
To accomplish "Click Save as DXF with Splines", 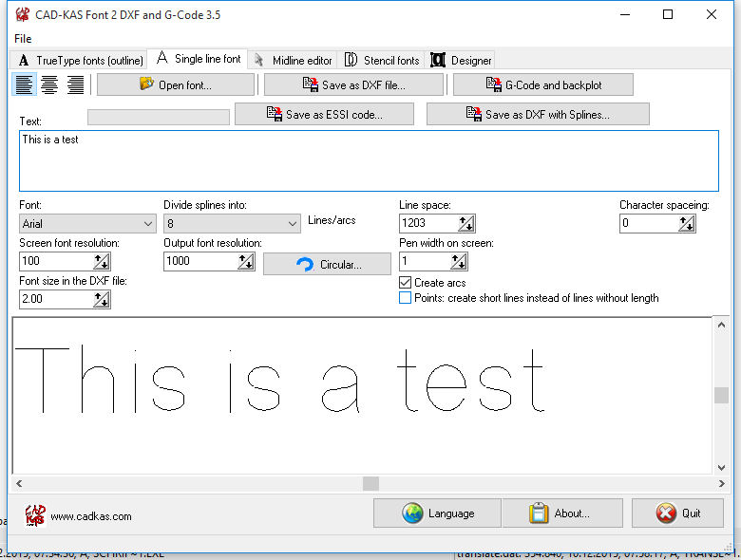I will pos(538,114).
